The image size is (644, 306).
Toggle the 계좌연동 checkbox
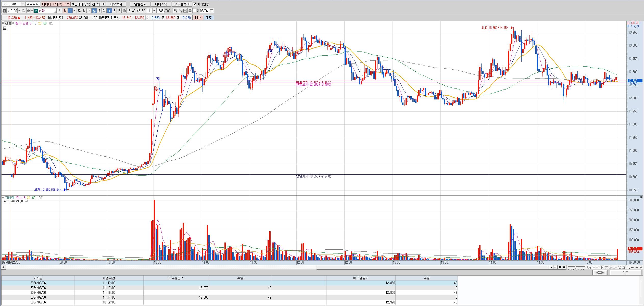click(x=195, y=4)
